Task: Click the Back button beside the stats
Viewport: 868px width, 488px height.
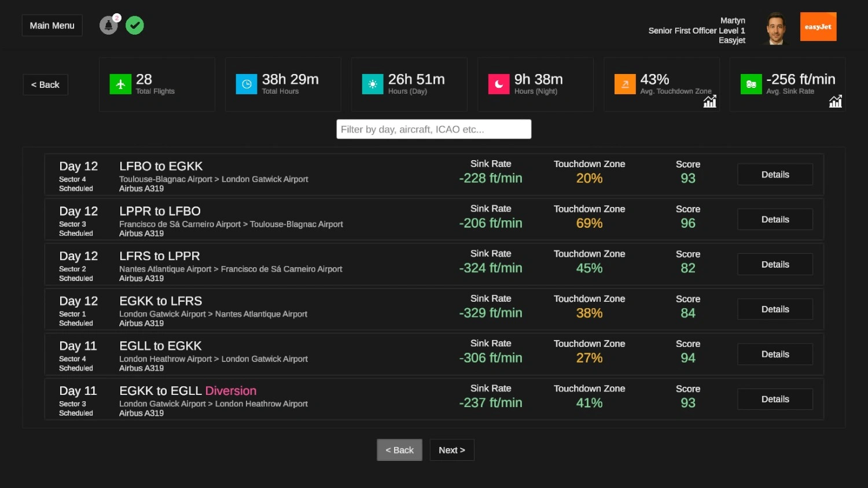Action: coord(45,85)
